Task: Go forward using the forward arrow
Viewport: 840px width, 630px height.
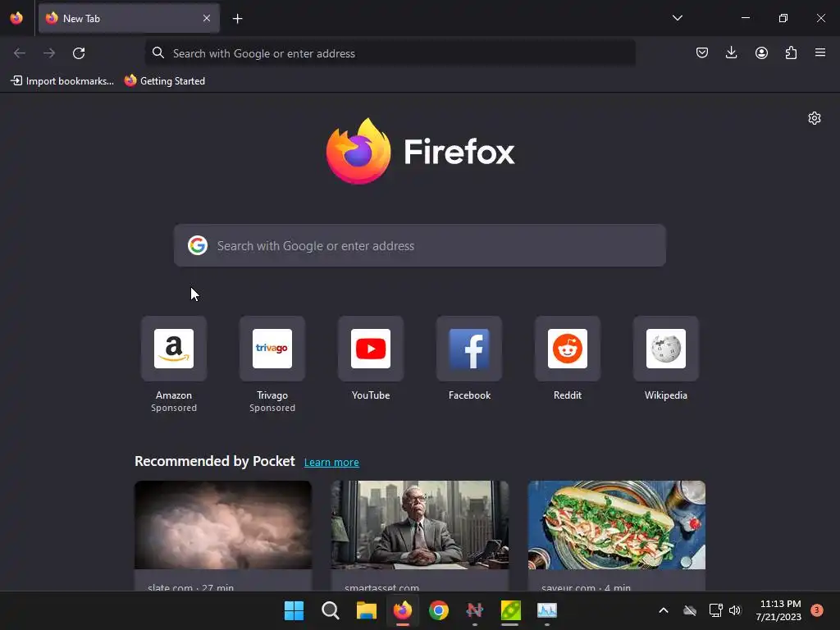Action: (49, 53)
